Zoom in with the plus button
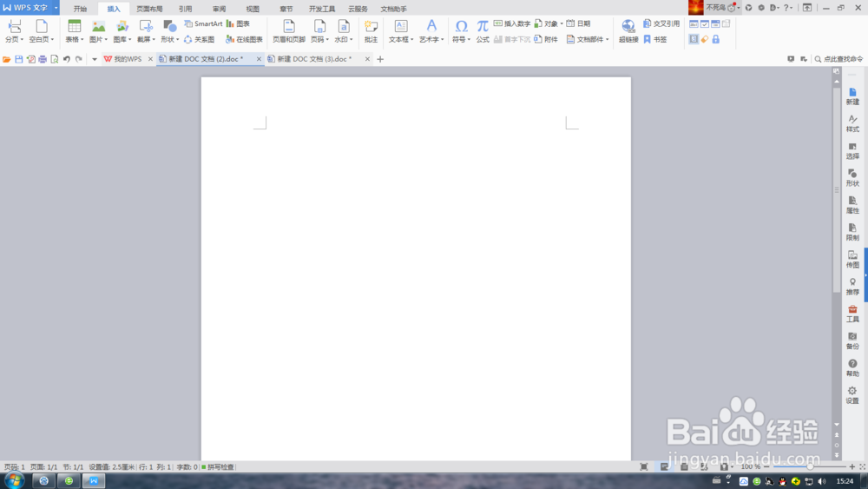This screenshot has height=489, width=868. [852, 466]
